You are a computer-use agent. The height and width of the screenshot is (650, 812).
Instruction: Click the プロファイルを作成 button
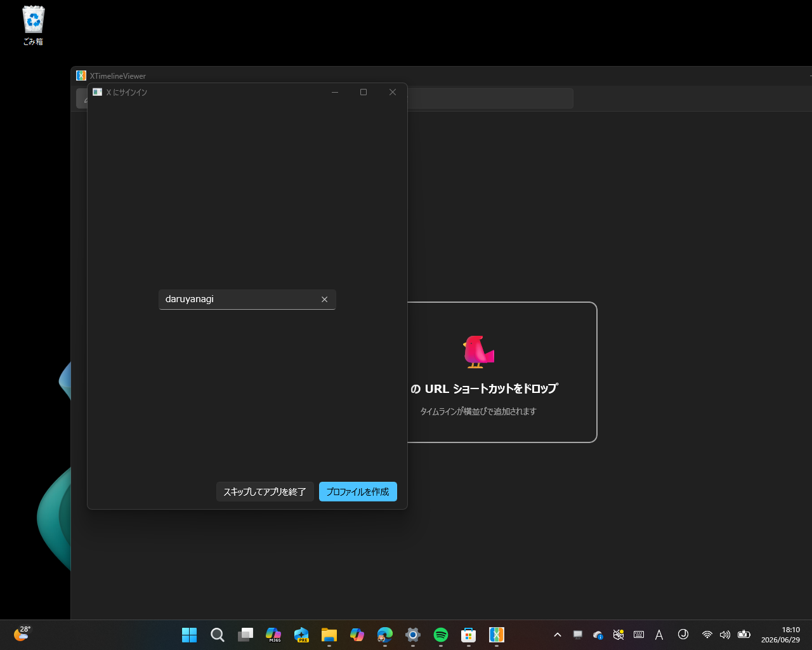coord(358,492)
